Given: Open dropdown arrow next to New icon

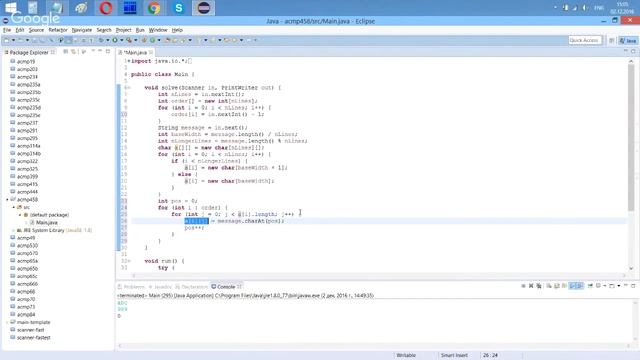Looking at the screenshot, I should (13, 40).
